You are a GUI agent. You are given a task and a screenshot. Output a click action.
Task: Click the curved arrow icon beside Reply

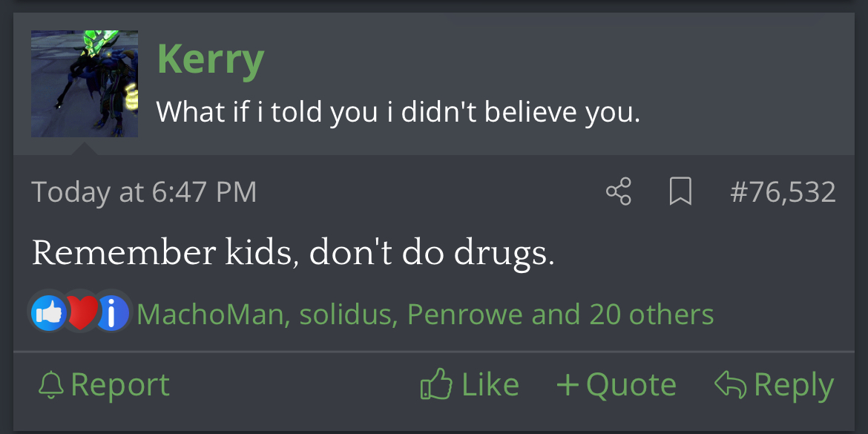click(729, 384)
